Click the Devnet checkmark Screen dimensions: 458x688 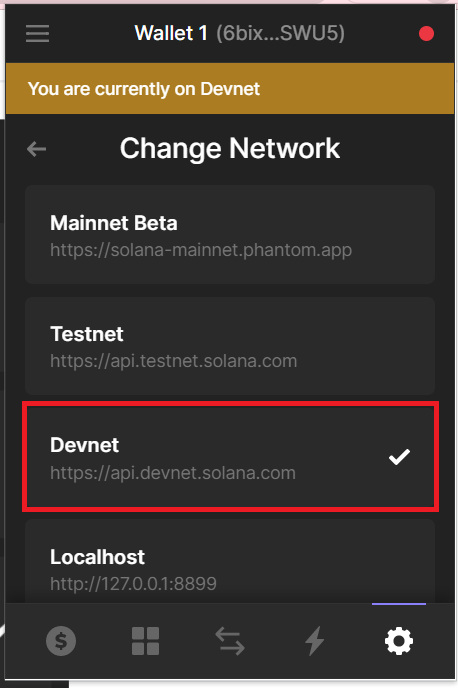tap(399, 457)
